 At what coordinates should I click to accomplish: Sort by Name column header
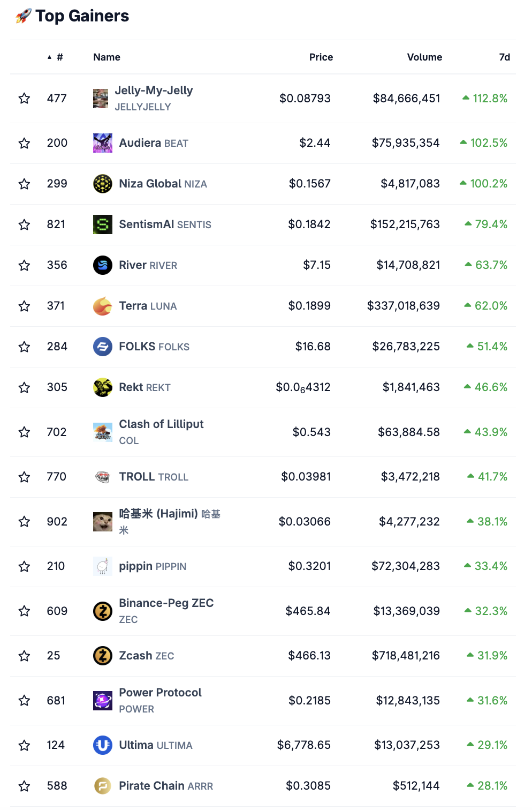click(x=107, y=57)
